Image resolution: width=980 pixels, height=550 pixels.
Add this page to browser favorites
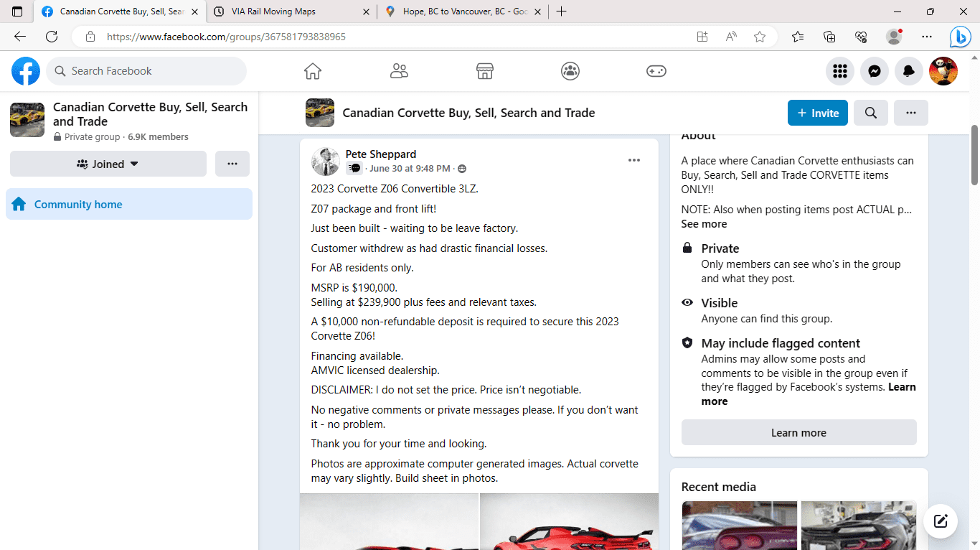coord(760,36)
